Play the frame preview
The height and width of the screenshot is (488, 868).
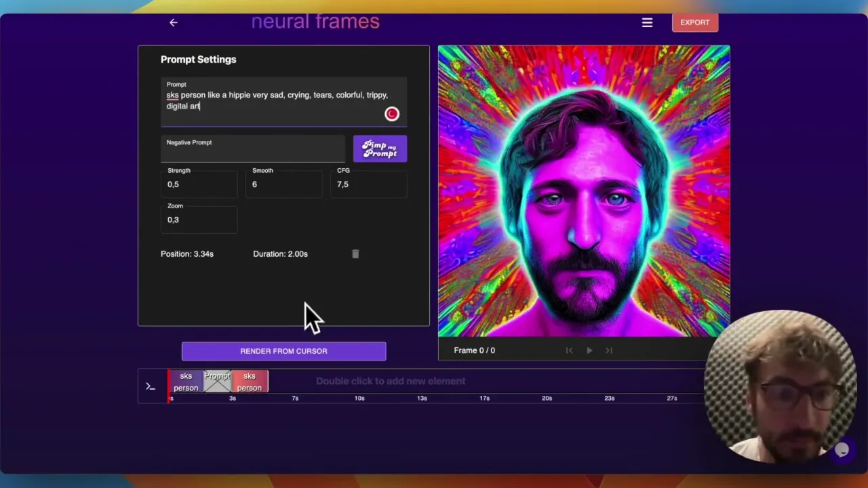click(x=589, y=350)
